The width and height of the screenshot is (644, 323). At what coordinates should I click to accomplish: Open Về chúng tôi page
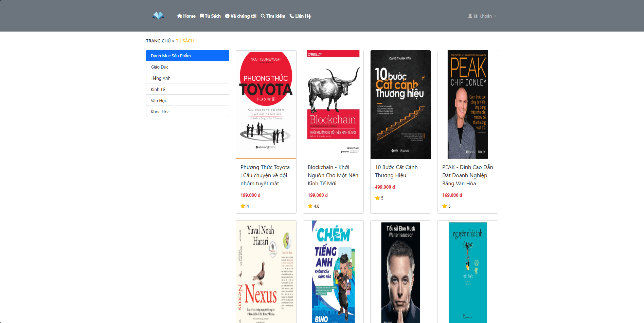[240, 16]
